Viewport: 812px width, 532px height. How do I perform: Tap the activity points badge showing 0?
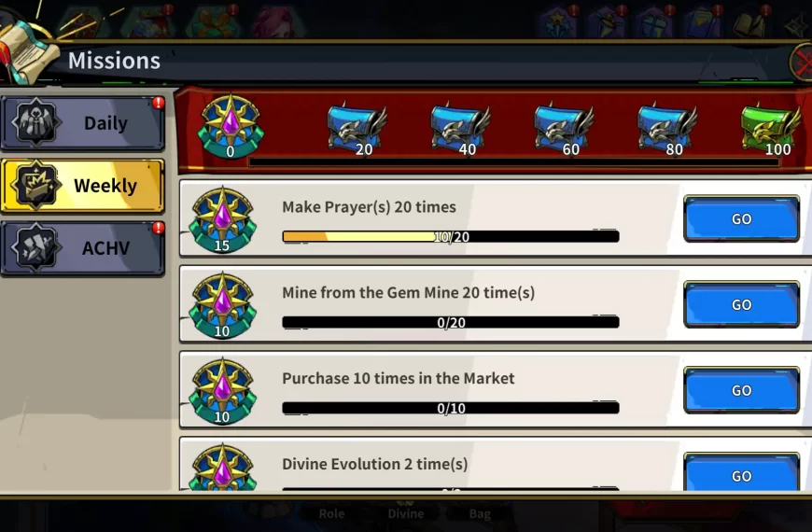[x=231, y=127]
